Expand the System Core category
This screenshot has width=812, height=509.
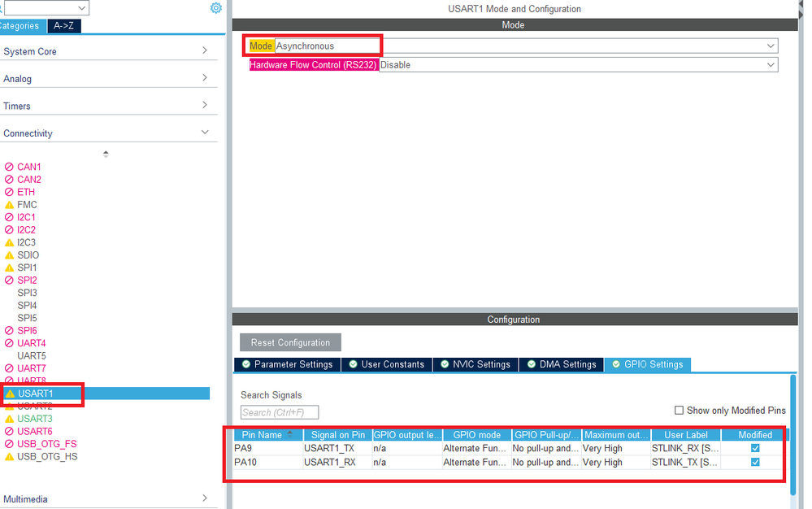pos(108,51)
